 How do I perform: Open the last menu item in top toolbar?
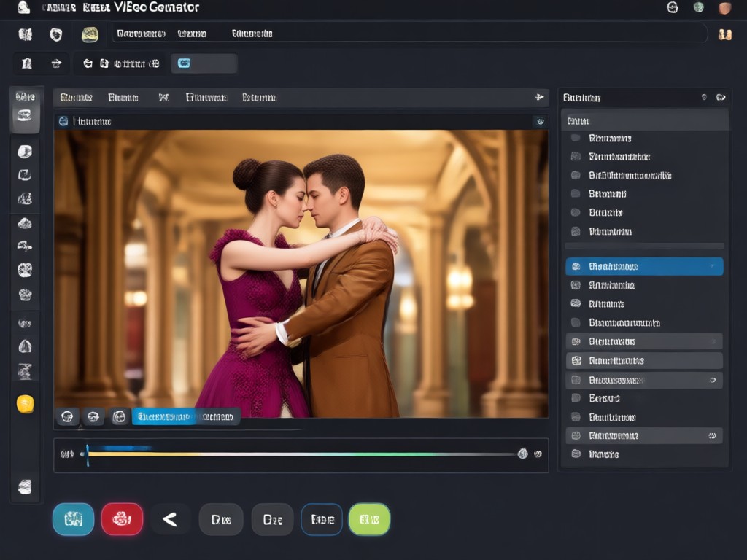click(252, 34)
